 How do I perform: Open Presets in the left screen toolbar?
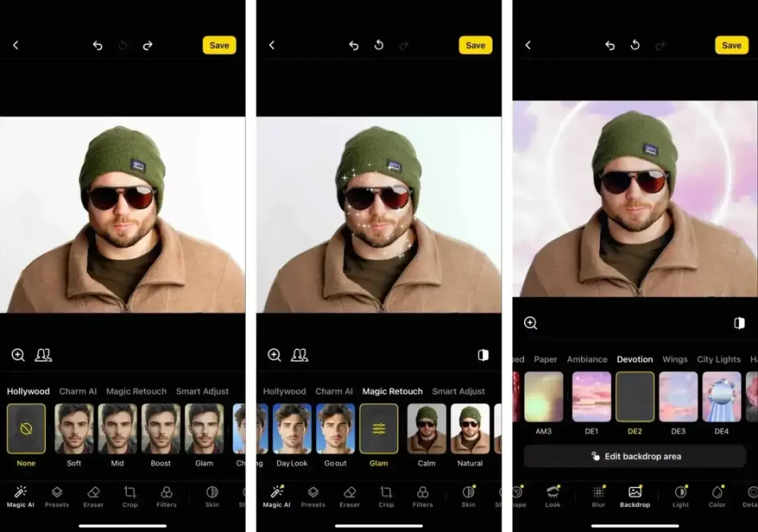[57, 497]
